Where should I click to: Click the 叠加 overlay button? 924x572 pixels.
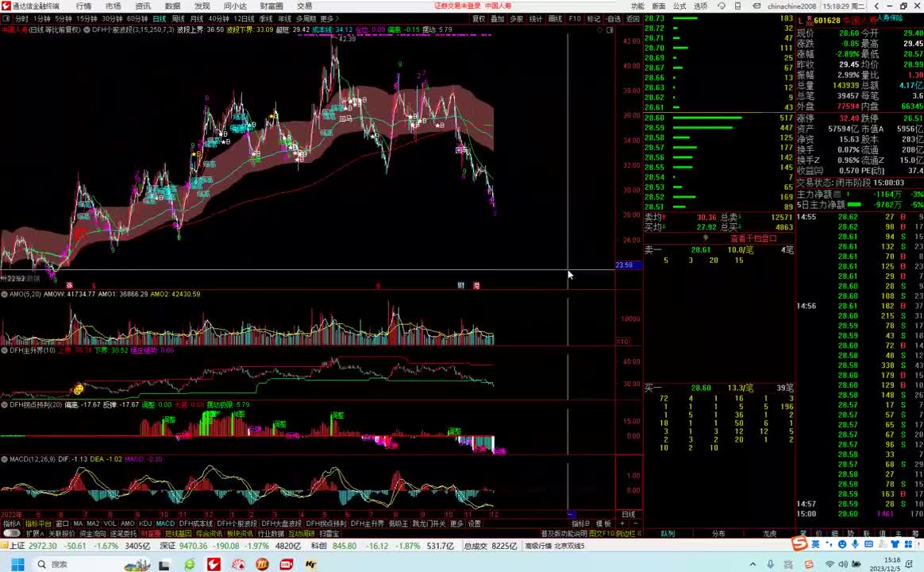coord(498,19)
